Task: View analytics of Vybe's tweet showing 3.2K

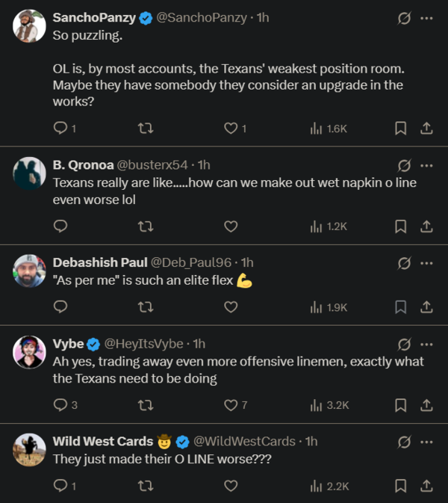Action: click(329, 404)
